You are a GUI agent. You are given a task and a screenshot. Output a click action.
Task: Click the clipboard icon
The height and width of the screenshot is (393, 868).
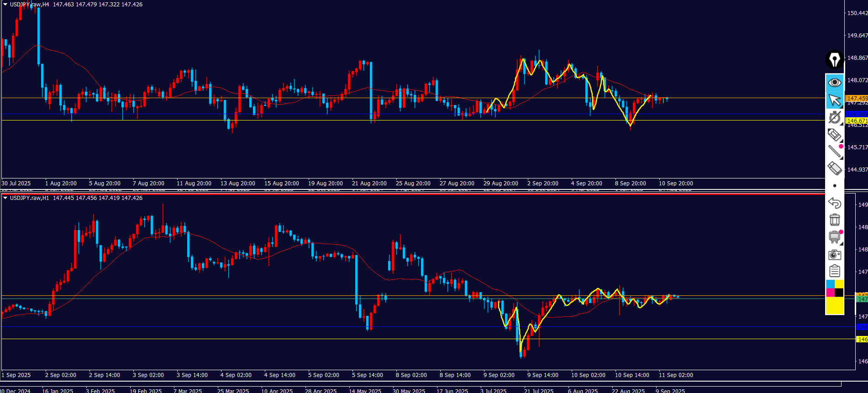tap(835, 271)
